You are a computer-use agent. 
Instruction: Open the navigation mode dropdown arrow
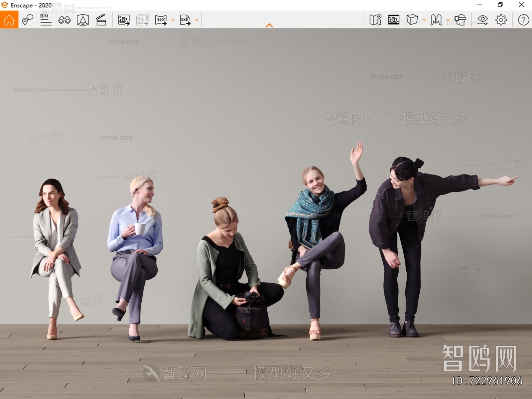point(448,20)
